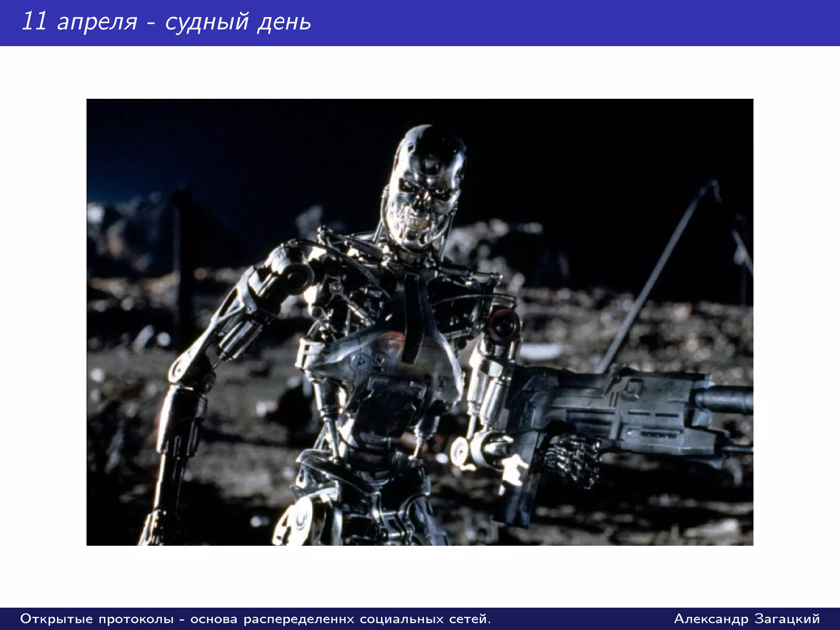Click the word 'распеределеннх' in the footer
This screenshot has height=630, width=840.
pos(299,619)
